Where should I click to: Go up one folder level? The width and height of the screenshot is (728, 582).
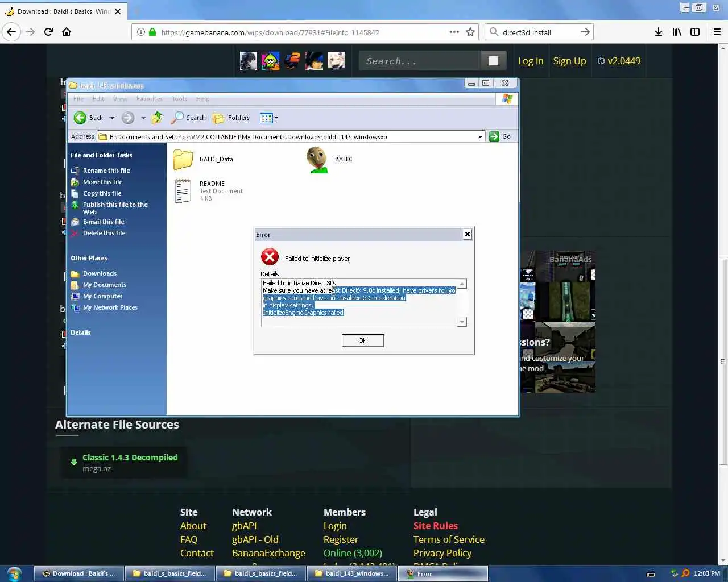point(157,118)
